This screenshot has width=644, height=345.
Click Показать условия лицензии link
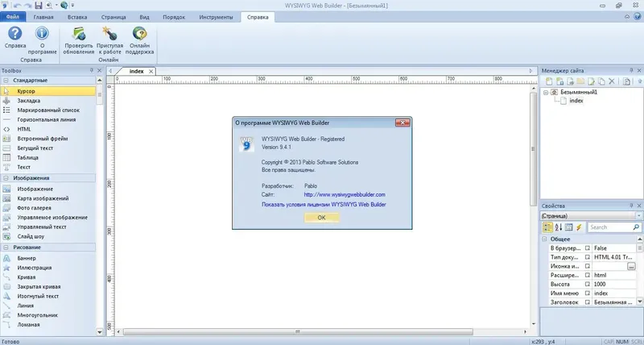click(x=324, y=205)
